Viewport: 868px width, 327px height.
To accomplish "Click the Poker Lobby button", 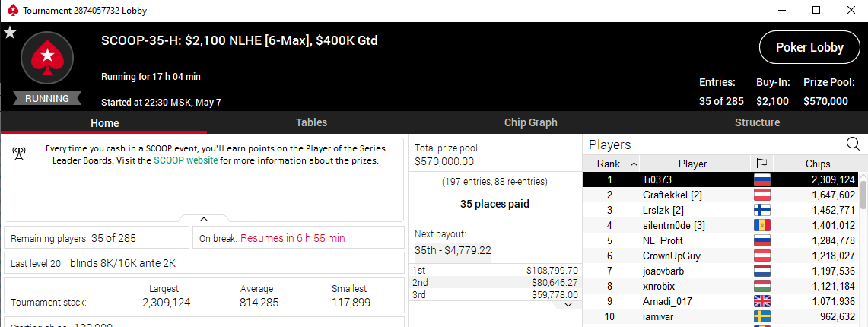I will pos(809,47).
